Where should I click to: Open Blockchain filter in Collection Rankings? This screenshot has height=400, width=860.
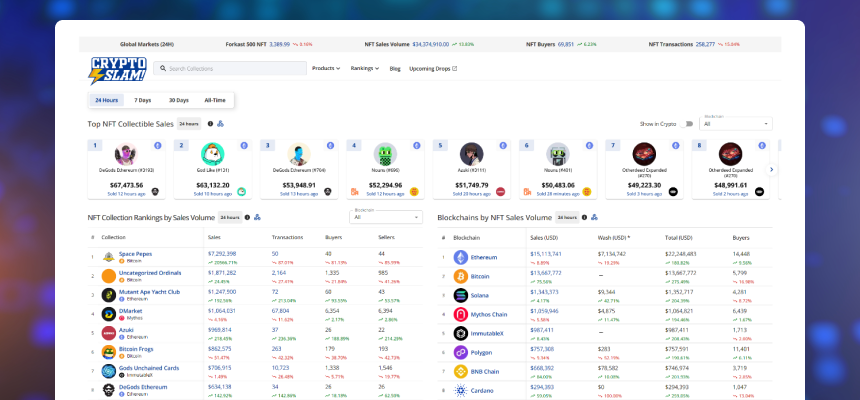(386, 217)
